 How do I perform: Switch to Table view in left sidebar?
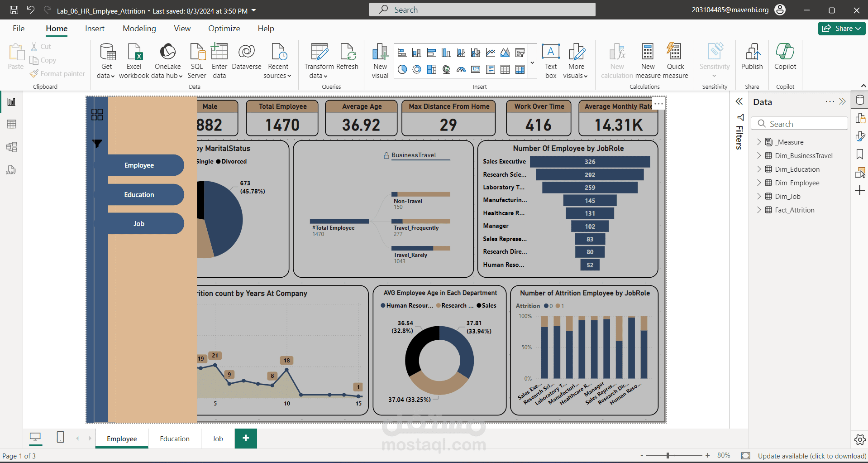(x=11, y=124)
